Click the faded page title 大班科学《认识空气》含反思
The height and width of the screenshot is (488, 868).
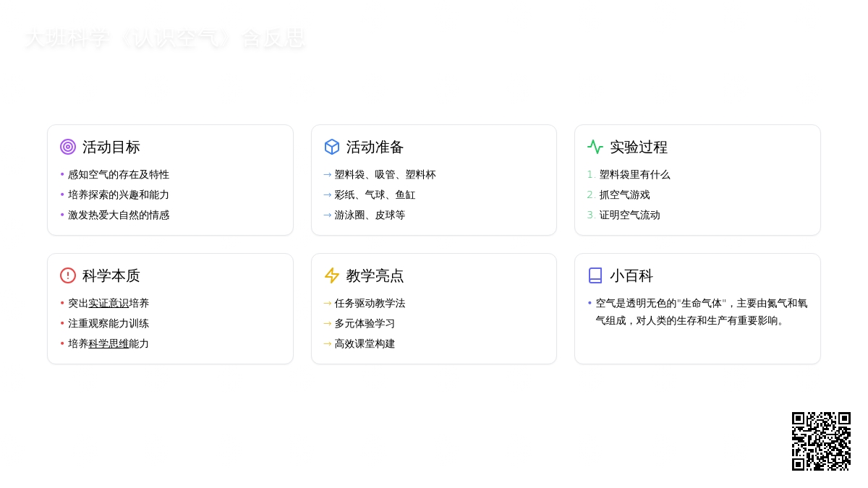(x=165, y=39)
